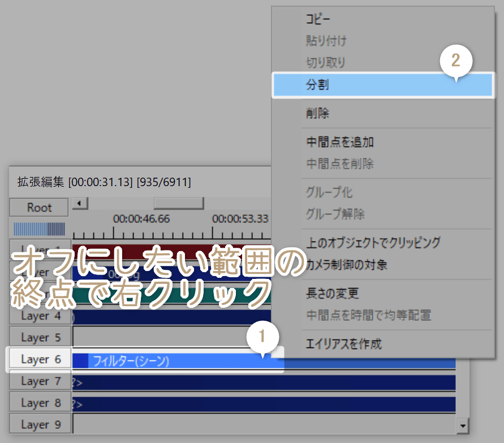Toggle Layer 9 enabled state
Image resolution: width=504 pixels, height=443 pixels.
(40, 424)
